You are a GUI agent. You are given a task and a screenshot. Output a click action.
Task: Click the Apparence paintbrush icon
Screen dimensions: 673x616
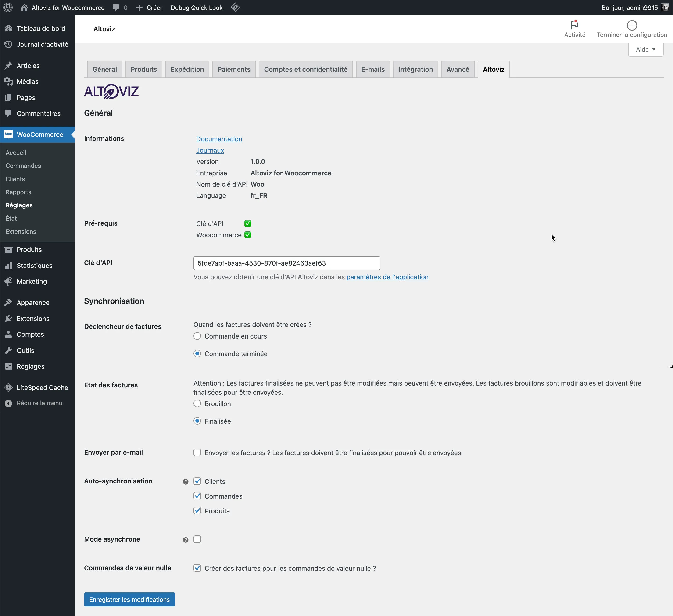pos(8,302)
